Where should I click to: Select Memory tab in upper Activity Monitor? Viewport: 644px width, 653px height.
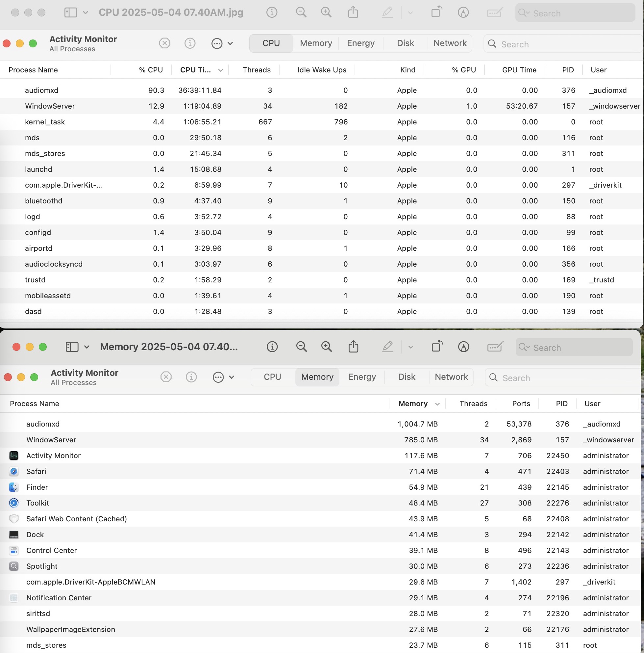click(316, 43)
